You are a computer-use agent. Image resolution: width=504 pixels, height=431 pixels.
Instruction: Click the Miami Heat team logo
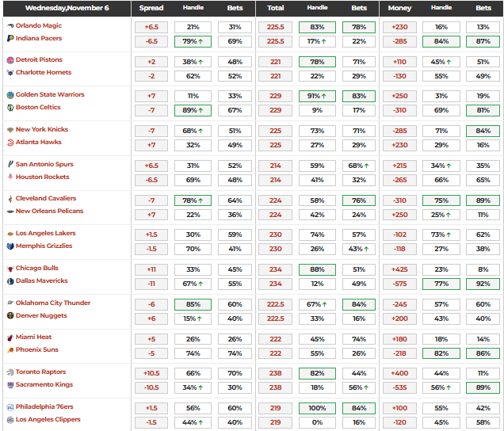point(10,338)
